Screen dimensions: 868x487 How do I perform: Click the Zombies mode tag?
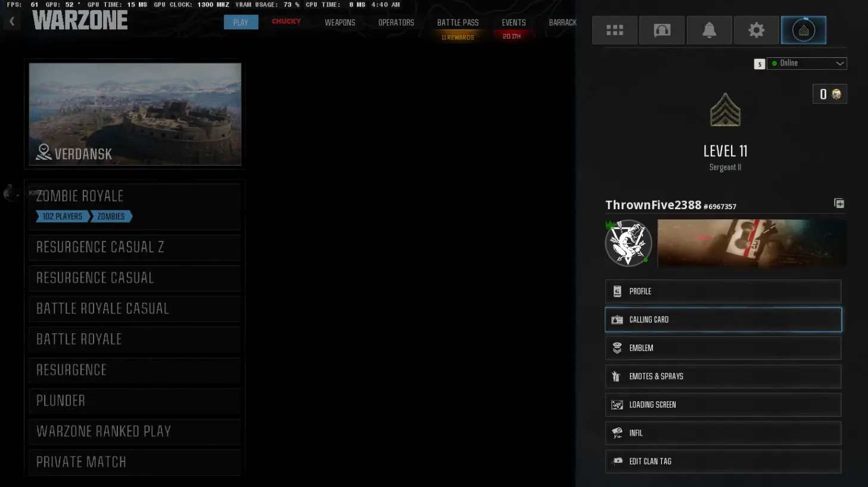[111, 216]
